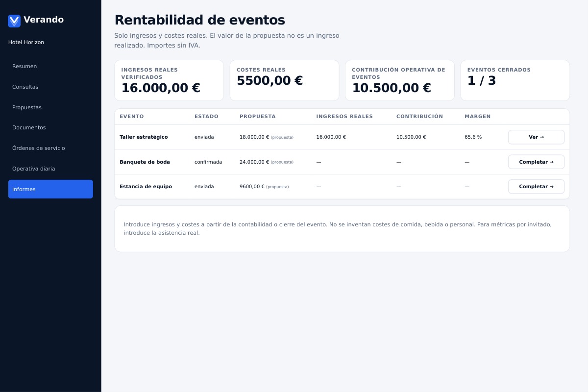Click the subtitle 'Solo ingresos y costes reales'
The width and height of the screenshot is (588, 392).
[x=227, y=41]
